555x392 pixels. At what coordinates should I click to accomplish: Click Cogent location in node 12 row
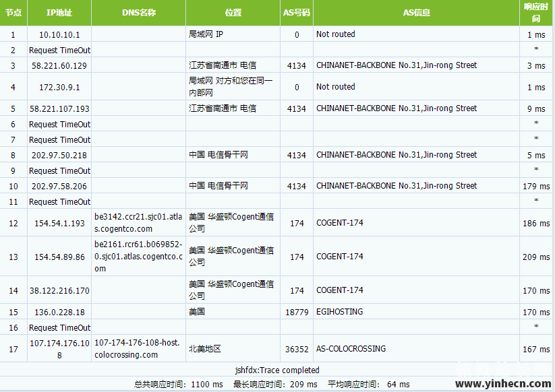(x=231, y=223)
